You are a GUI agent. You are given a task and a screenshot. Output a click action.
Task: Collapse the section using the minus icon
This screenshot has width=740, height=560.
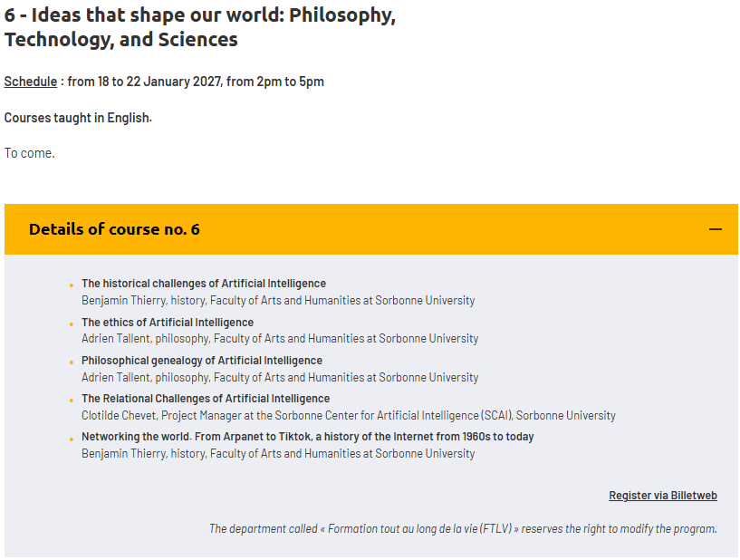(x=715, y=229)
